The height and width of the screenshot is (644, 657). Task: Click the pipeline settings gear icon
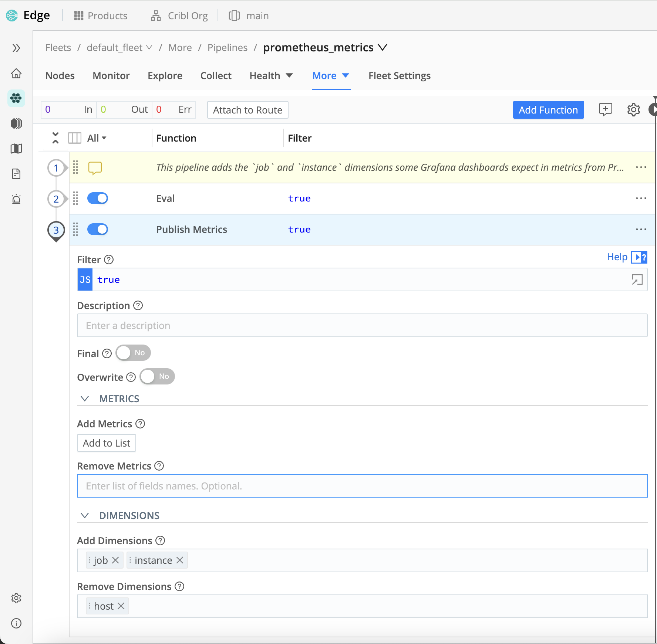(633, 110)
